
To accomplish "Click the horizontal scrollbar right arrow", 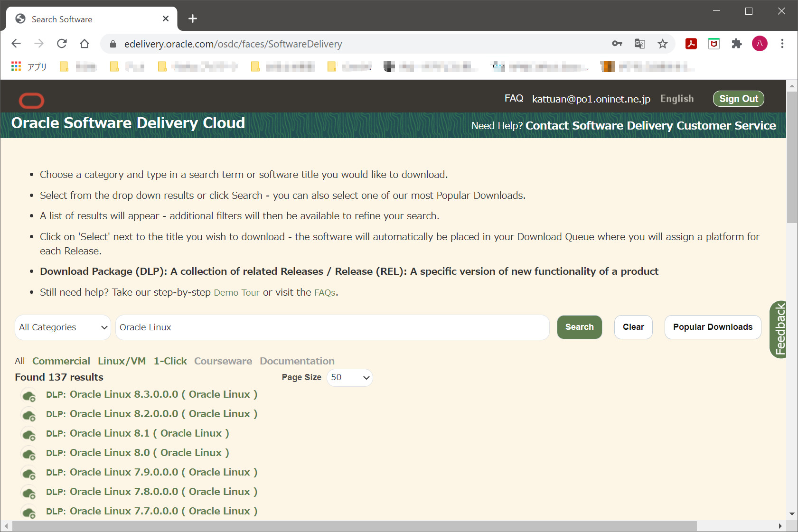I will coord(780,526).
